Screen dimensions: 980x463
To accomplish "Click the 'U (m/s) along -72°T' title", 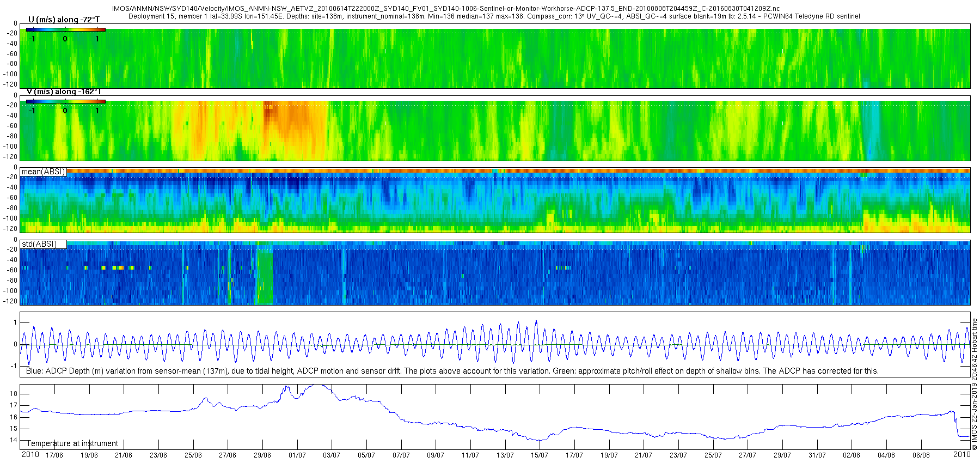I will [x=64, y=20].
